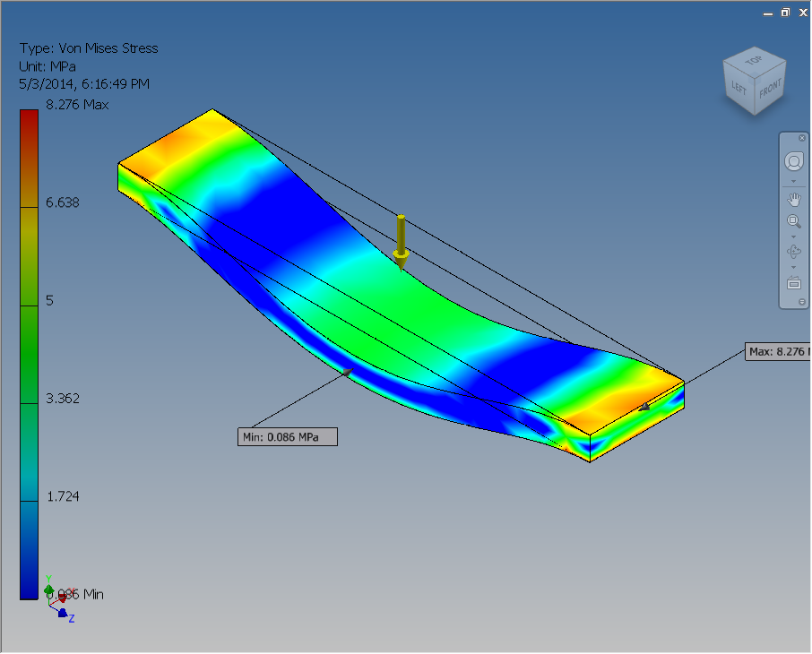Select the FRONT face of the ViewCube
The height and width of the screenshot is (654, 812).
click(x=769, y=89)
